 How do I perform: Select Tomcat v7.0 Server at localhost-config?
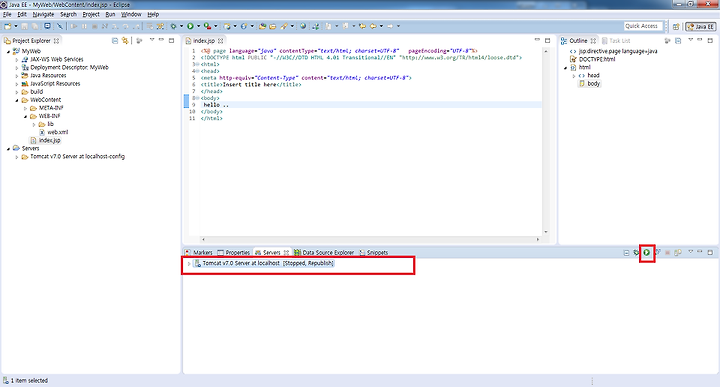click(x=73, y=157)
